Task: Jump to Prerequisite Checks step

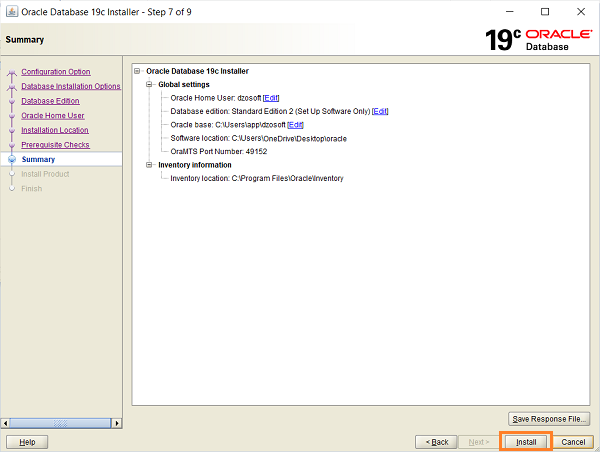Action: tap(55, 145)
